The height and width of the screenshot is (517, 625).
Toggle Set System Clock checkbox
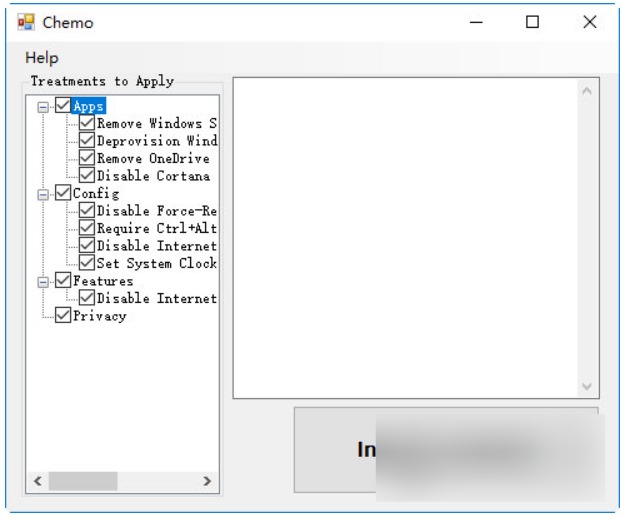click(x=86, y=263)
